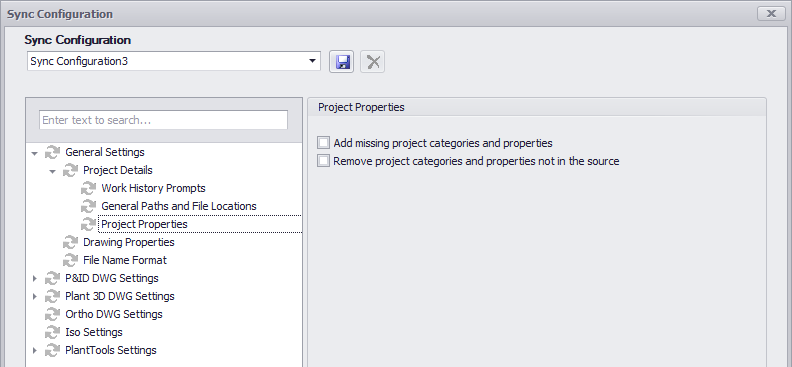Click sync icon beside P&ID DWG Settings
The width and height of the screenshot is (792, 367).
pyautogui.click(x=53, y=278)
